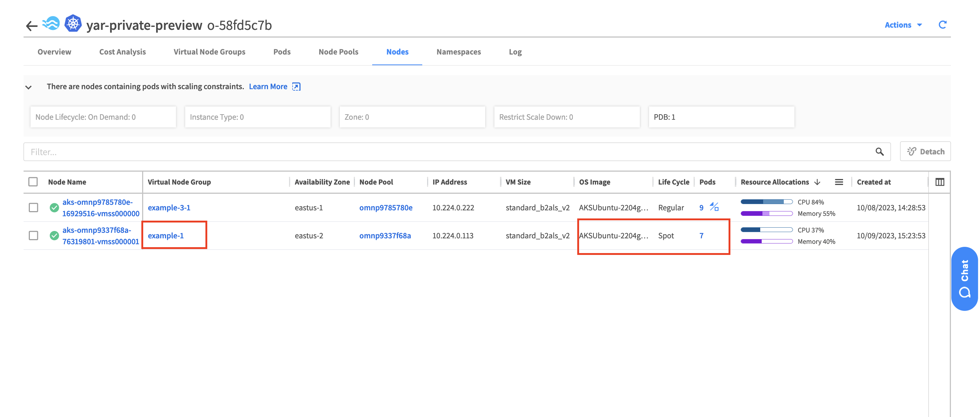Click scaling constraint icon next to 9 pods

point(714,207)
